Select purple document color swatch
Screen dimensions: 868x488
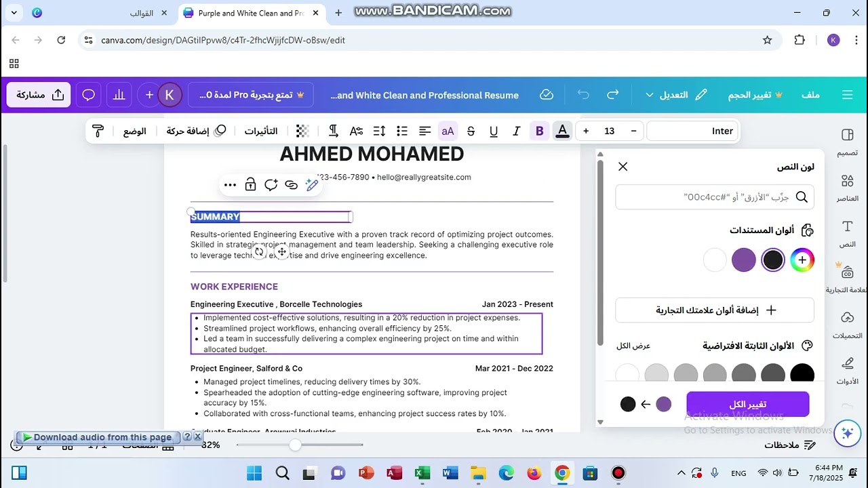click(x=744, y=260)
